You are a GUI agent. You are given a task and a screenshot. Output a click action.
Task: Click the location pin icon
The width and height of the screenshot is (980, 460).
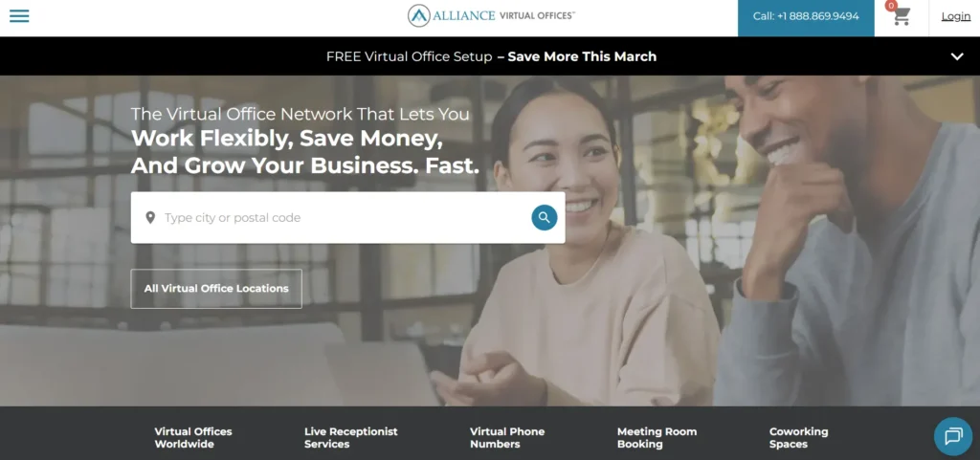click(x=150, y=217)
